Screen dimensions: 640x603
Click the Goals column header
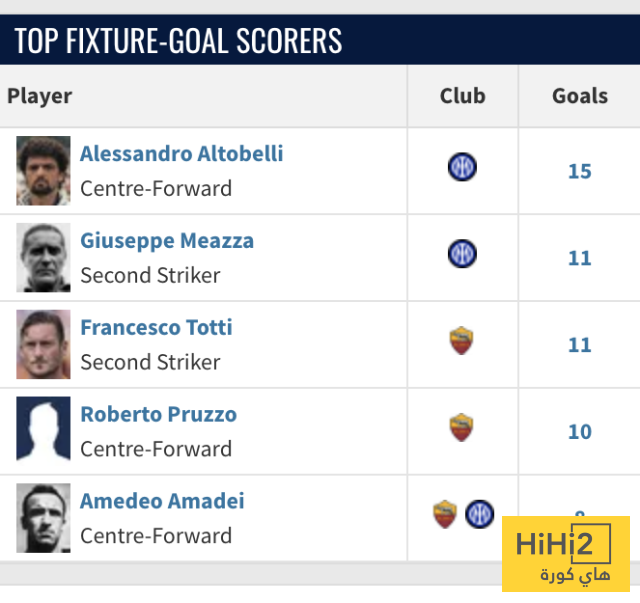580,96
